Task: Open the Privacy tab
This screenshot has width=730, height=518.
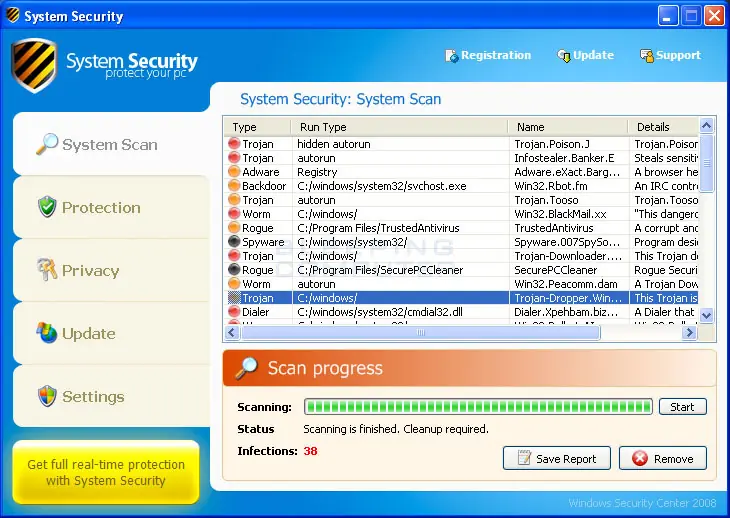Action: [x=111, y=270]
